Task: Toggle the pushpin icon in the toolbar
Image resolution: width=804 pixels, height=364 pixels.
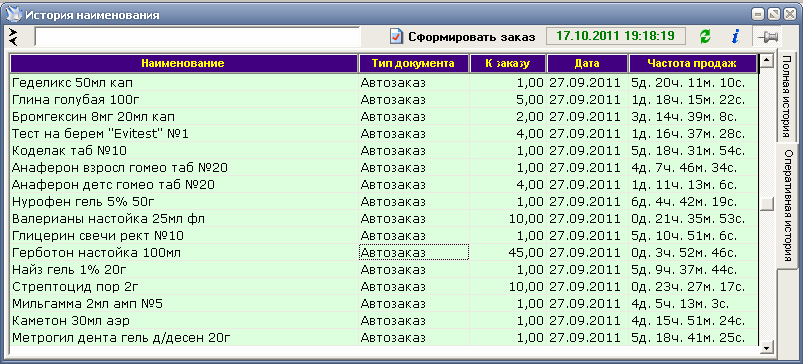Action: (768, 36)
